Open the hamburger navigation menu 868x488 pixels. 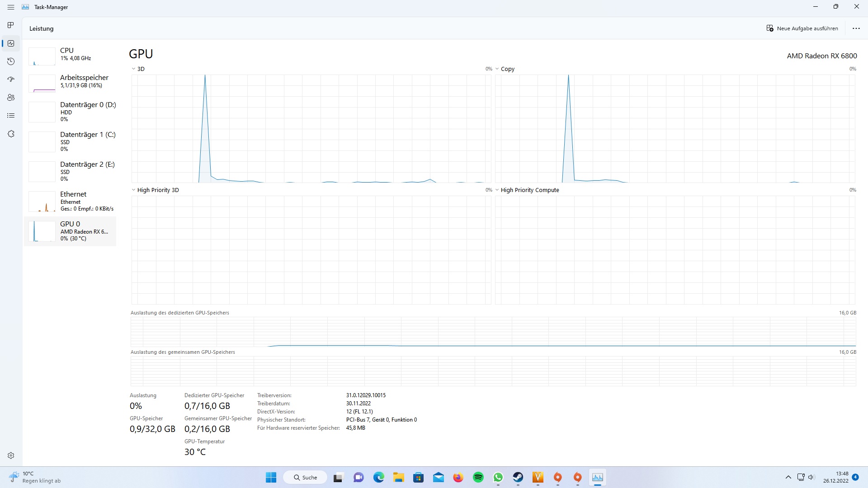pos(11,7)
